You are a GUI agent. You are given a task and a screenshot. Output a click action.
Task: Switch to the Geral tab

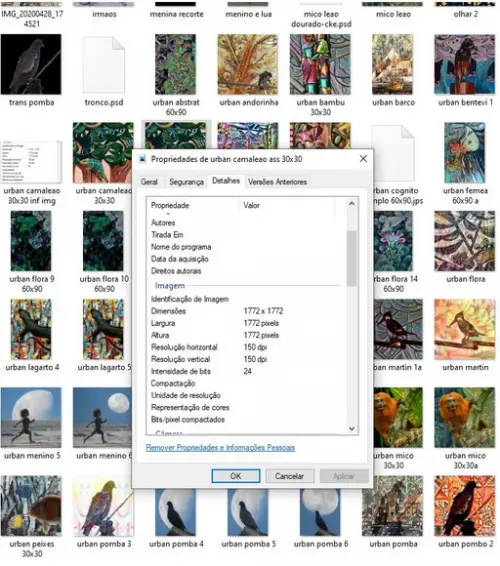point(149,182)
